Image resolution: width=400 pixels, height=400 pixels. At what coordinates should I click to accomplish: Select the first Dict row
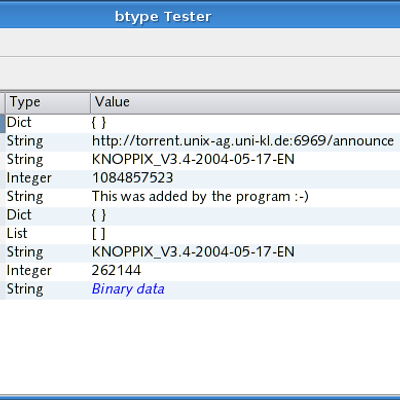203,123
